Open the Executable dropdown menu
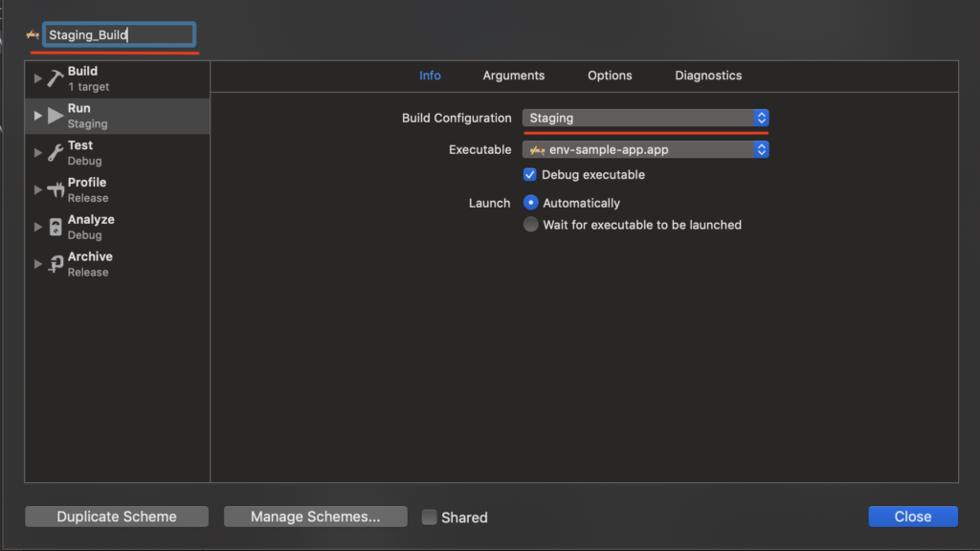 pyautogui.click(x=645, y=150)
